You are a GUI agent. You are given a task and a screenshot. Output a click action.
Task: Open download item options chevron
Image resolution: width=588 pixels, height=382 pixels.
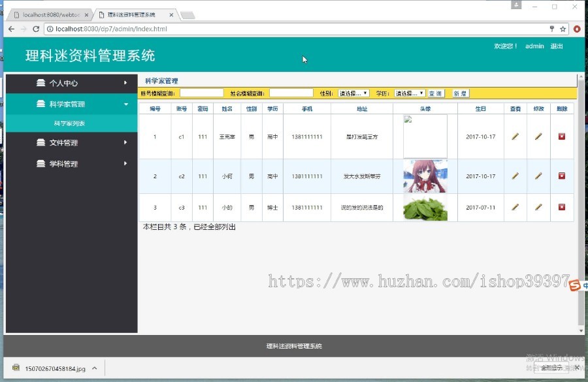pyautogui.click(x=95, y=368)
